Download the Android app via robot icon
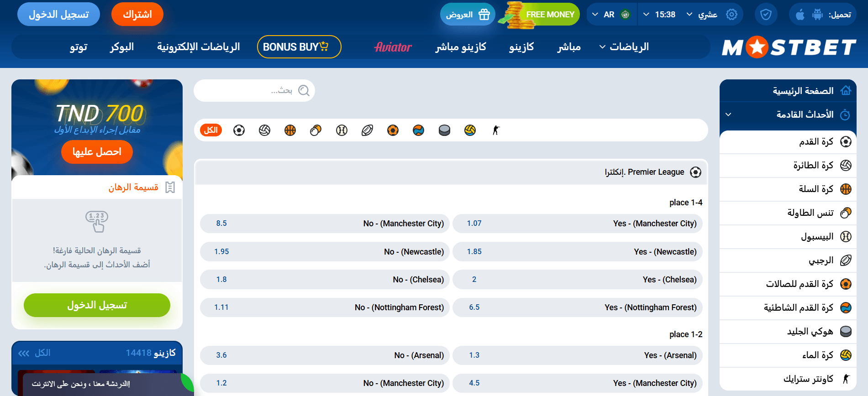The image size is (868, 396). [x=817, y=15]
